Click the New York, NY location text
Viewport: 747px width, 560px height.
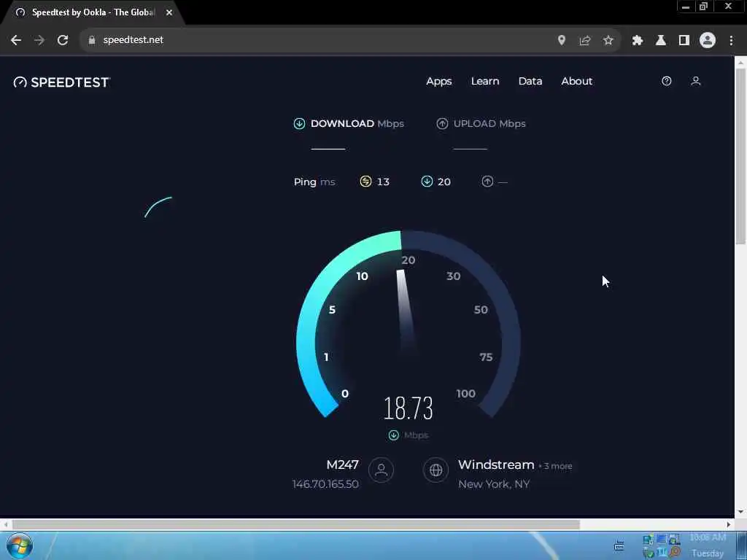pos(494,484)
